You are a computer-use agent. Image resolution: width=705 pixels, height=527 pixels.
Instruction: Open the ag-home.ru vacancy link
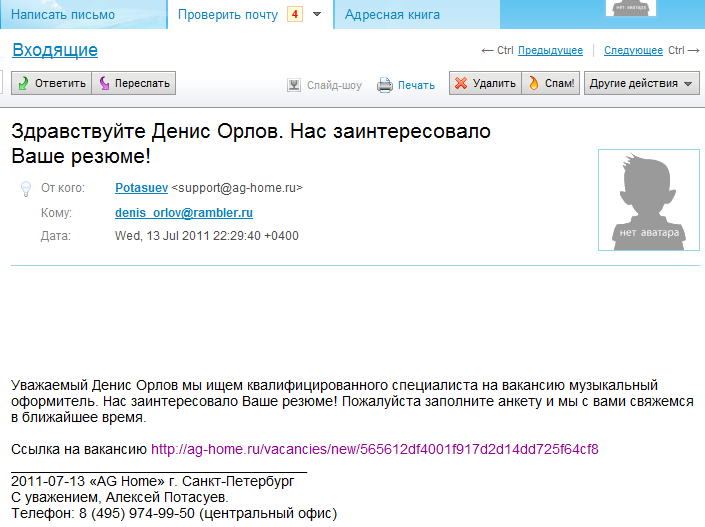point(375,449)
